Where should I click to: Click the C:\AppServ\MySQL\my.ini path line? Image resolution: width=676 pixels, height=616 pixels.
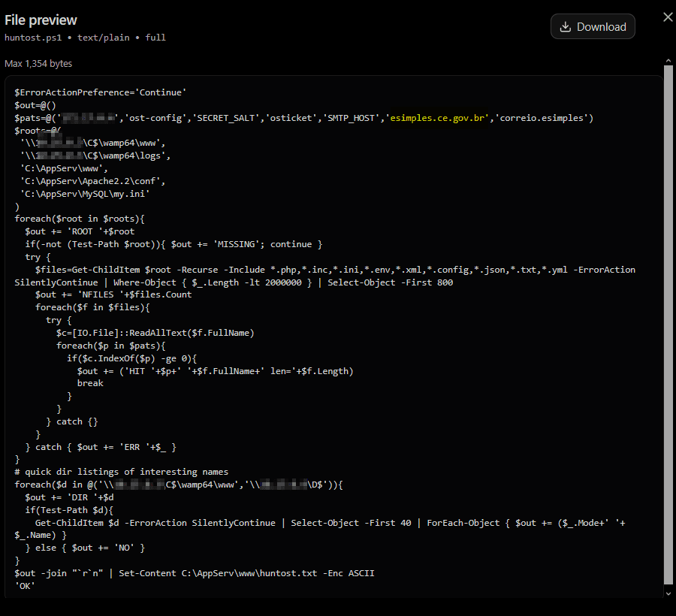(85, 194)
